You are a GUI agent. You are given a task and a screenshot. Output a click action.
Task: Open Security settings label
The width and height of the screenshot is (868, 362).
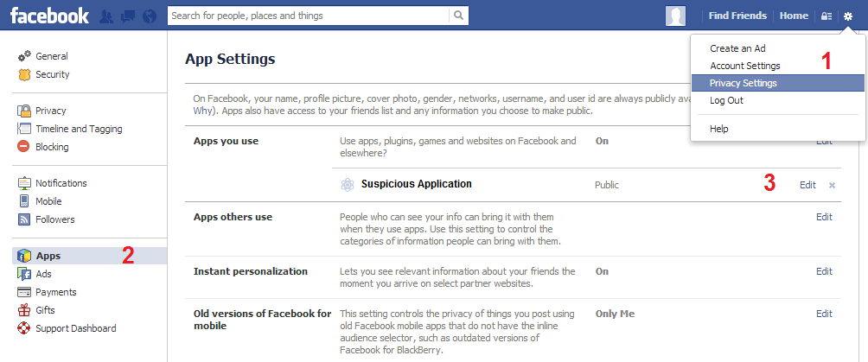tap(53, 74)
